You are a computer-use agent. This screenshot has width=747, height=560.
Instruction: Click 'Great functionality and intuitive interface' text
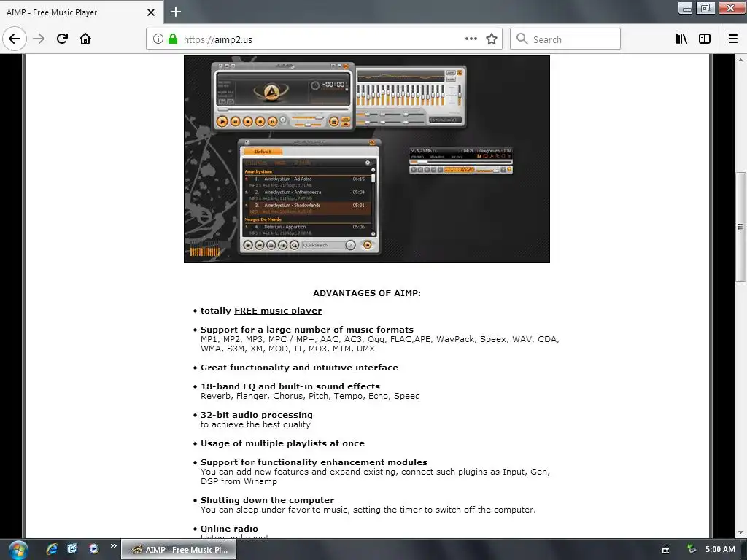pos(299,367)
